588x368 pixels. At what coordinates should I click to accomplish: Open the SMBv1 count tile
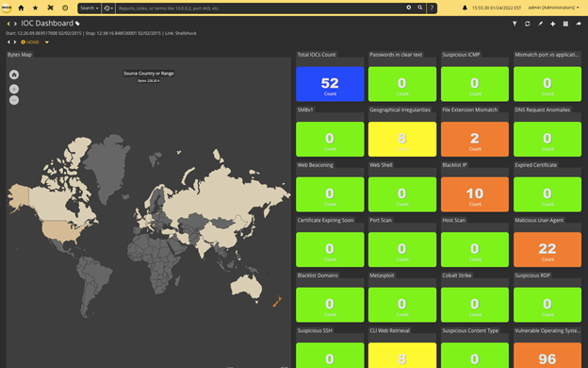[x=330, y=140]
